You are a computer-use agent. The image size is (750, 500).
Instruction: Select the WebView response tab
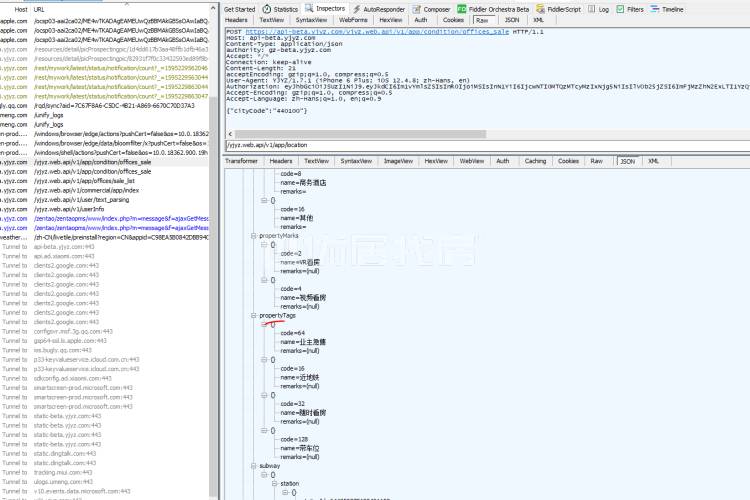472,161
